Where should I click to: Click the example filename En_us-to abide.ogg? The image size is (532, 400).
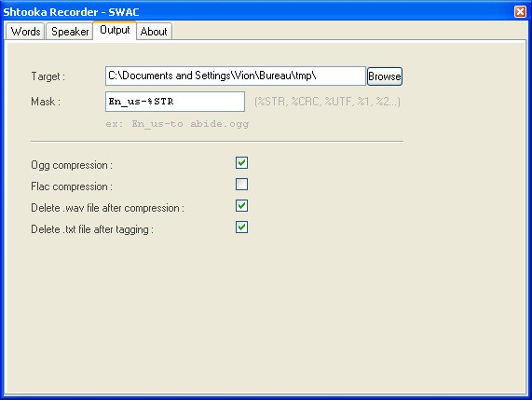(177, 124)
